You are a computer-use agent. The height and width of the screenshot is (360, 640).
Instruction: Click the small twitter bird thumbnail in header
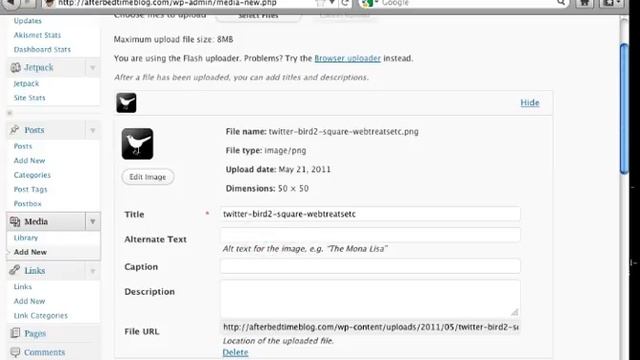point(126,102)
